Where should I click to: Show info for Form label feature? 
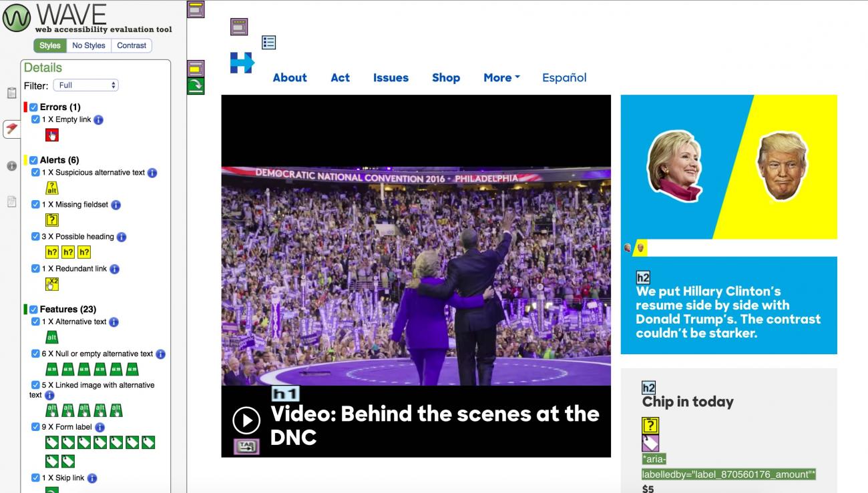coord(99,427)
